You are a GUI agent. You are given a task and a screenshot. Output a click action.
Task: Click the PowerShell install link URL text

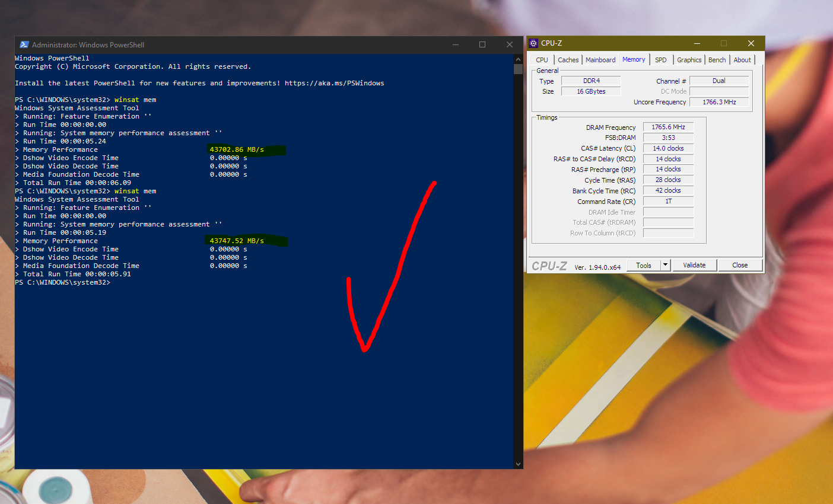pyautogui.click(x=335, y=83)
